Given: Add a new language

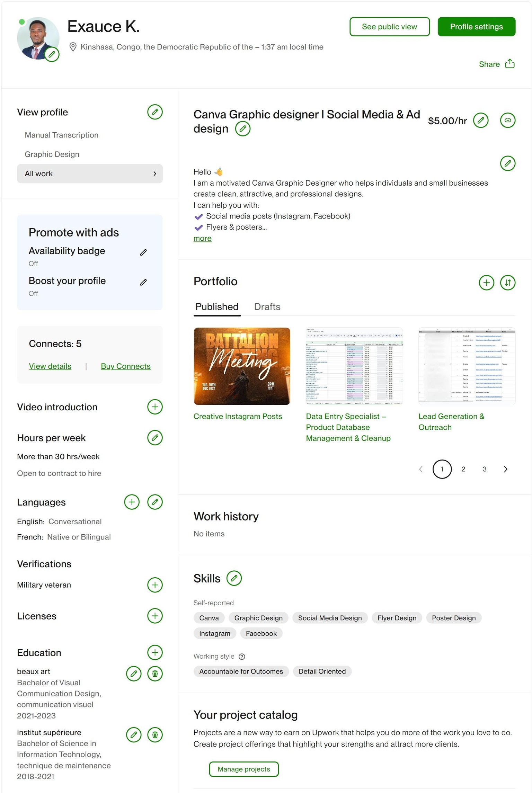Looking at the screenshot, I should click(x=132, y=502).
